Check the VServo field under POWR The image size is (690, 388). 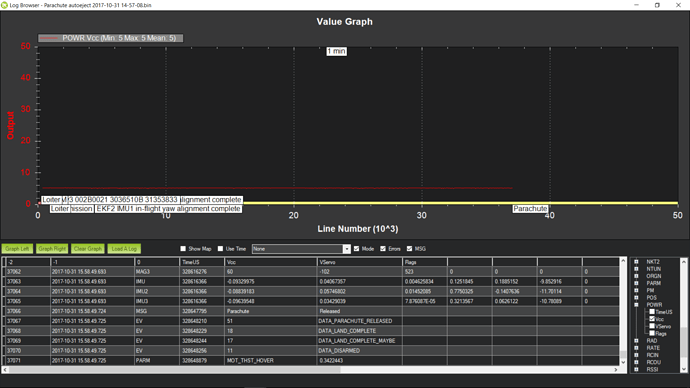point(652,326)
